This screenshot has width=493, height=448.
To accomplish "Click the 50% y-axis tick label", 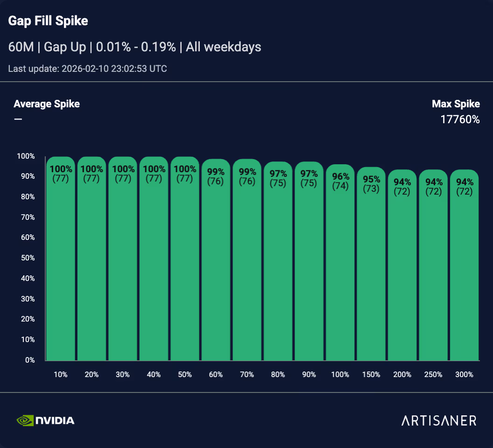I will pos(28,258).
